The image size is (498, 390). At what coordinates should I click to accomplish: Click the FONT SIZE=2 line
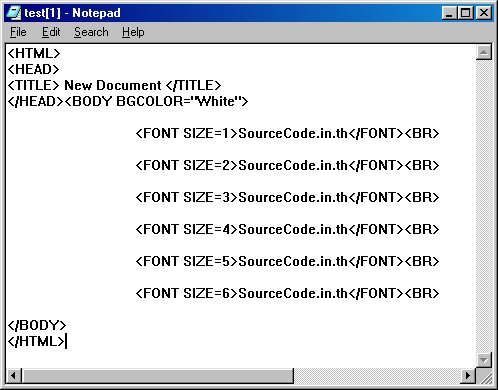pos(287,165)
